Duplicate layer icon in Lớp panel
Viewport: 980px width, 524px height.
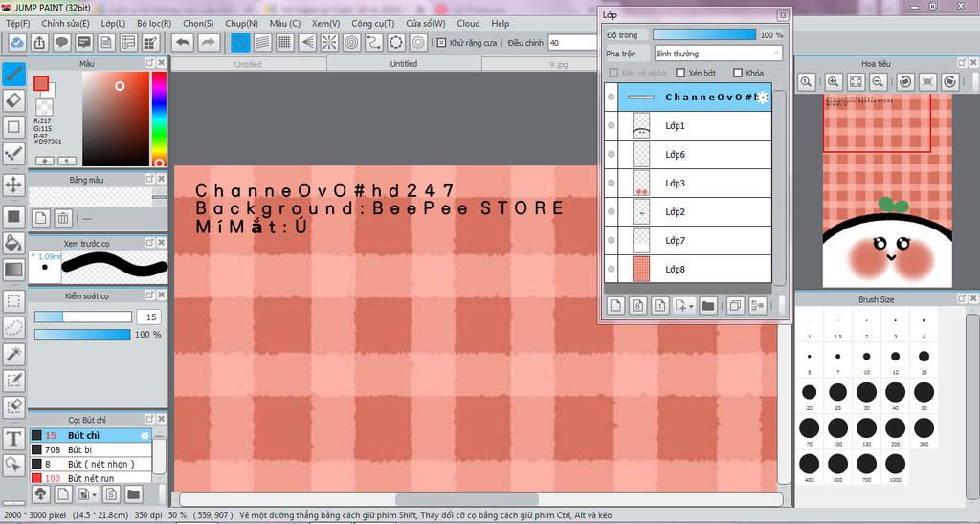[x=735, y=306]
